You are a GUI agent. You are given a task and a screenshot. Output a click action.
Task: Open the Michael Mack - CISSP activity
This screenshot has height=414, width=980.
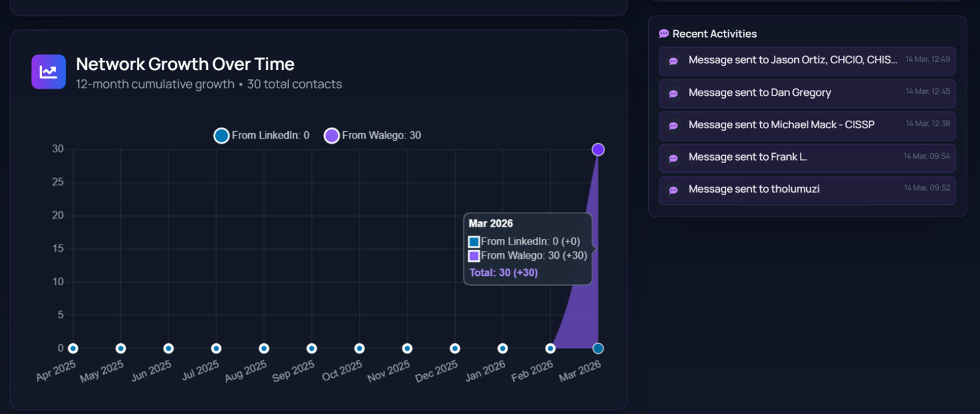(x=807, y=126)
